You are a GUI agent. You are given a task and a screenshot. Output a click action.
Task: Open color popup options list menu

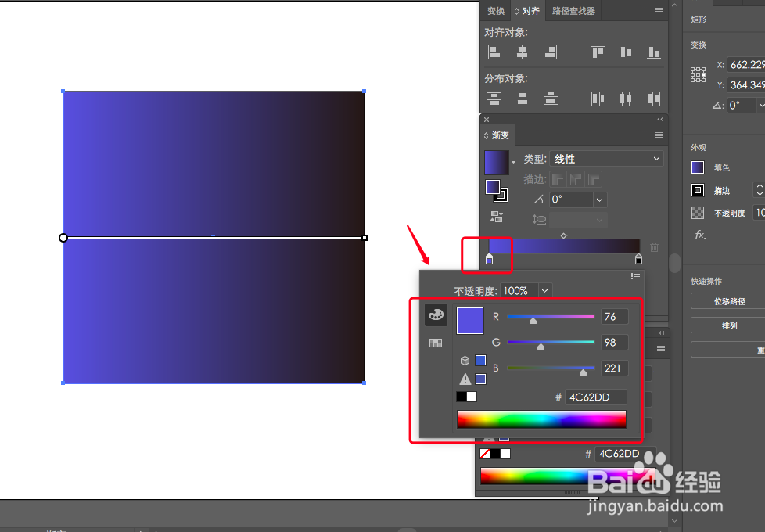coord(635,276)
